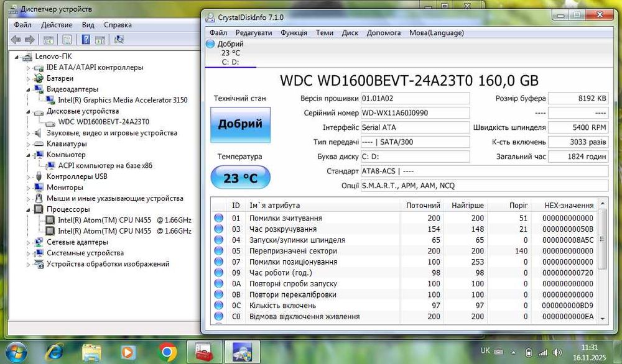Collapse the Lenovo-ПК root node
622x364 pixels.
[17, 57]
